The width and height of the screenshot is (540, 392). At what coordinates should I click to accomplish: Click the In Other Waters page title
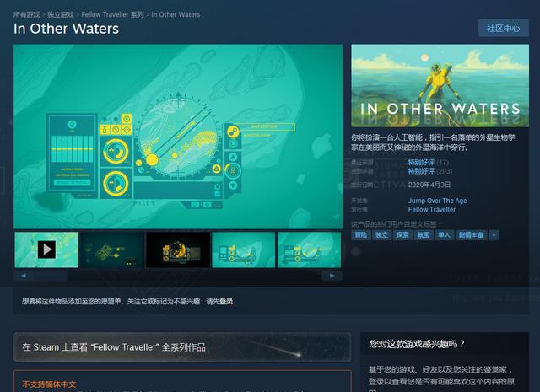(66, 29)
